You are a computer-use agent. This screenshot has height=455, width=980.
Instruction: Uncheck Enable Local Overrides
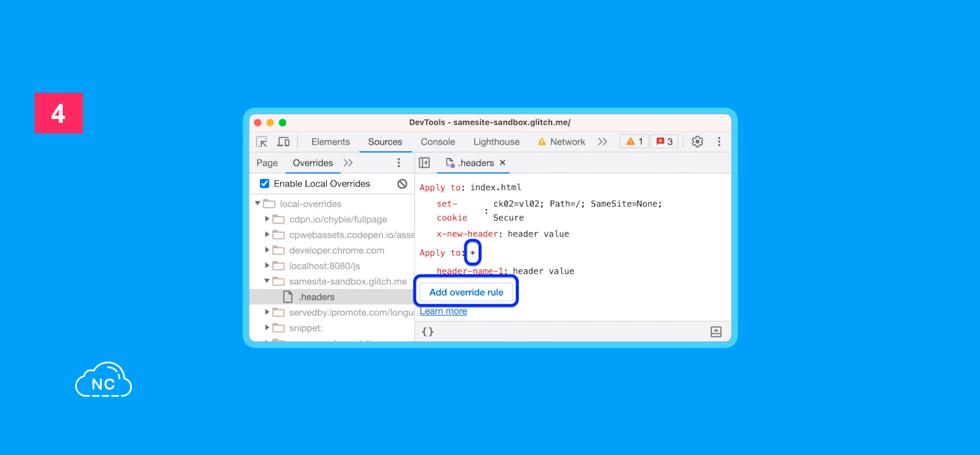point(265,184)
